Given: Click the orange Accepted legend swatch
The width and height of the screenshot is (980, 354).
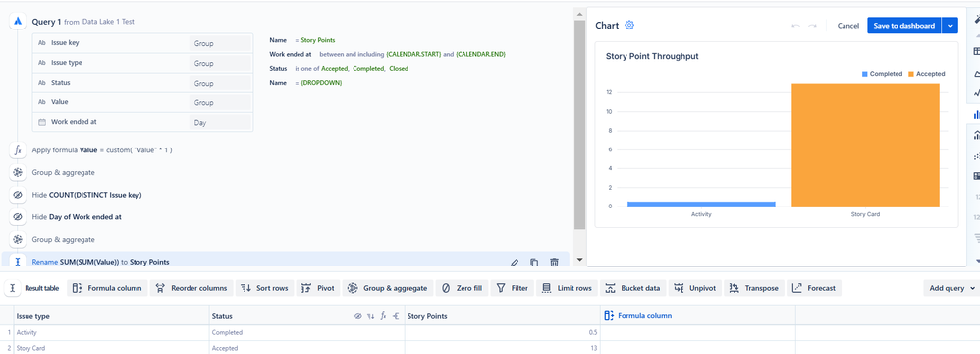Looking at the screenshot, I should click(x=912, y=74).
